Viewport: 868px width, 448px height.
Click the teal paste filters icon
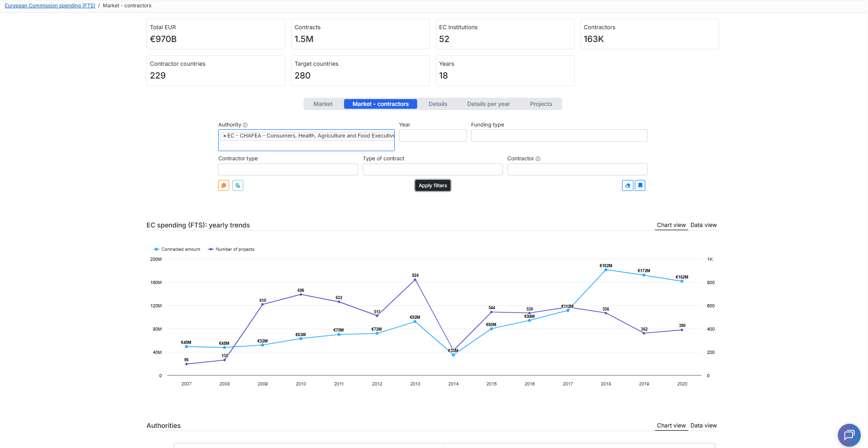[238, 185]
